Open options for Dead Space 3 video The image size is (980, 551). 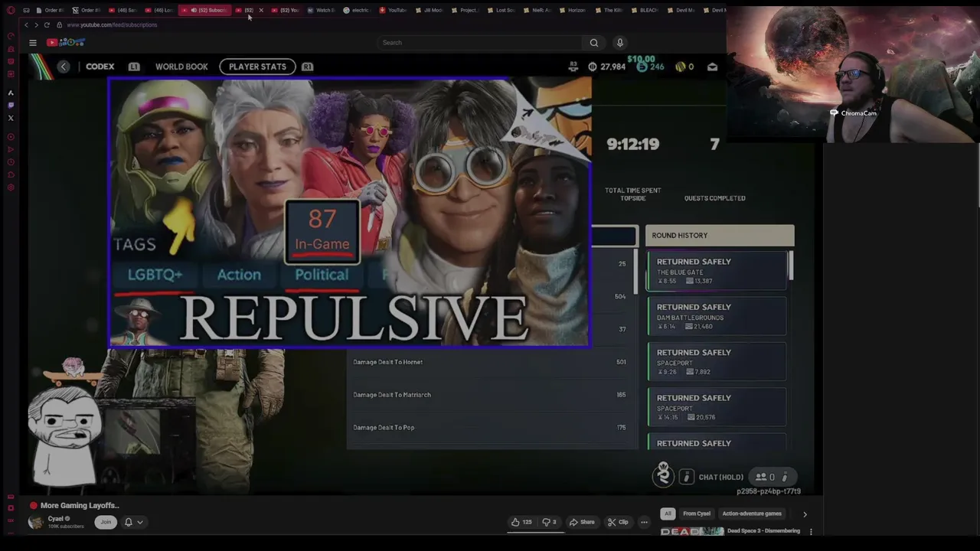point(811,531)
